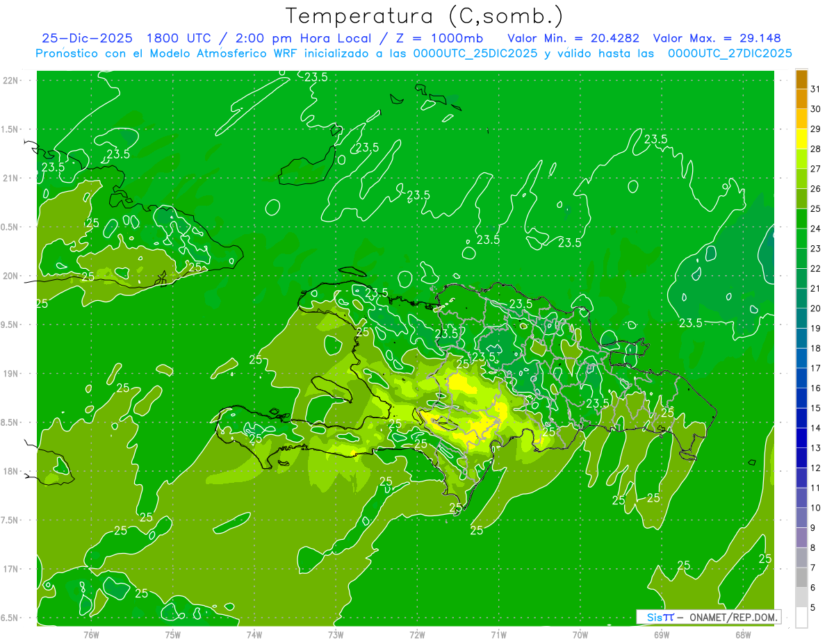Select the gray colorbar swatch between 6 and 7
Screen dimensions: 834x644
pos(801,578)
